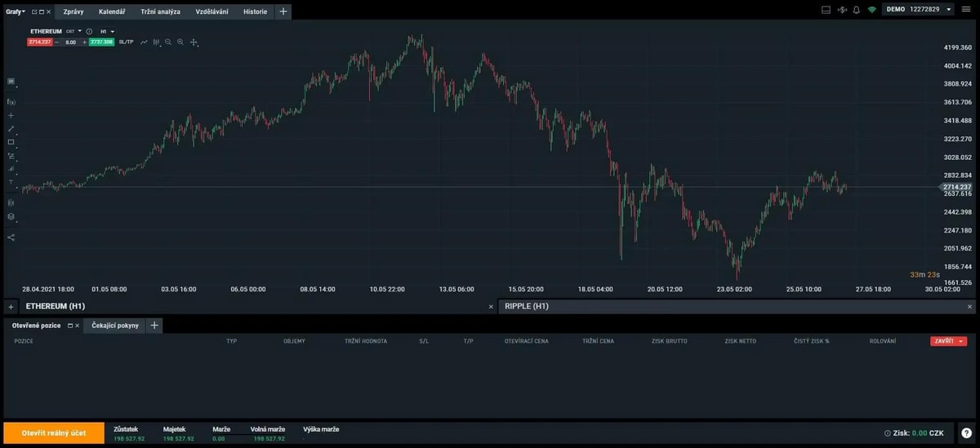Select the Fibonacci retracement tool
The width and height of the screenshot is (980, 448).
coord(11,155)
